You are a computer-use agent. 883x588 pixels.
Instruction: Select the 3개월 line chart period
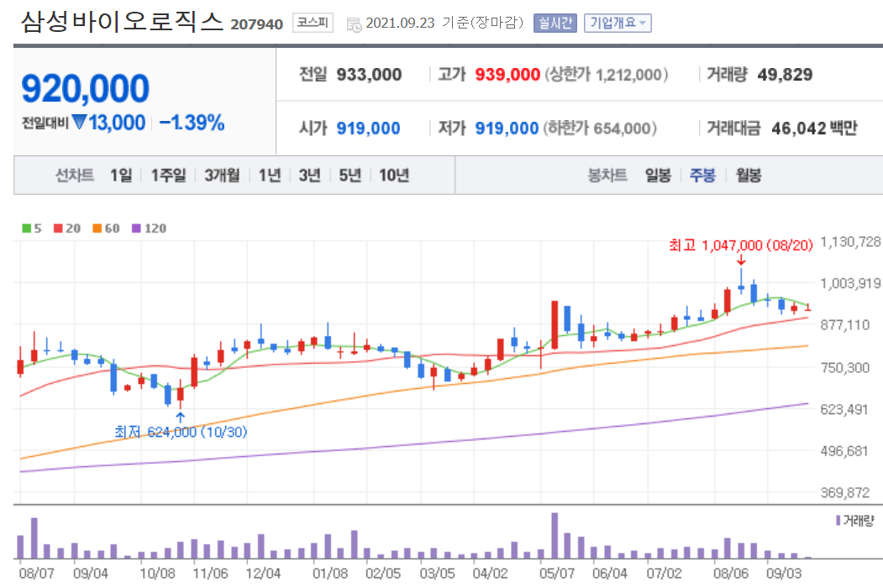(x=221, y=176)
